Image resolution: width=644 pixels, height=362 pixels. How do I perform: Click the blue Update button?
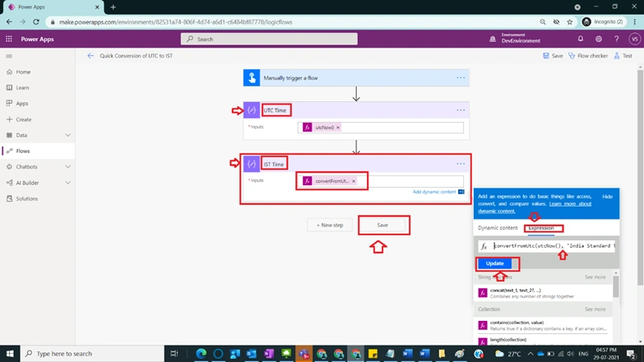[494, 263]
